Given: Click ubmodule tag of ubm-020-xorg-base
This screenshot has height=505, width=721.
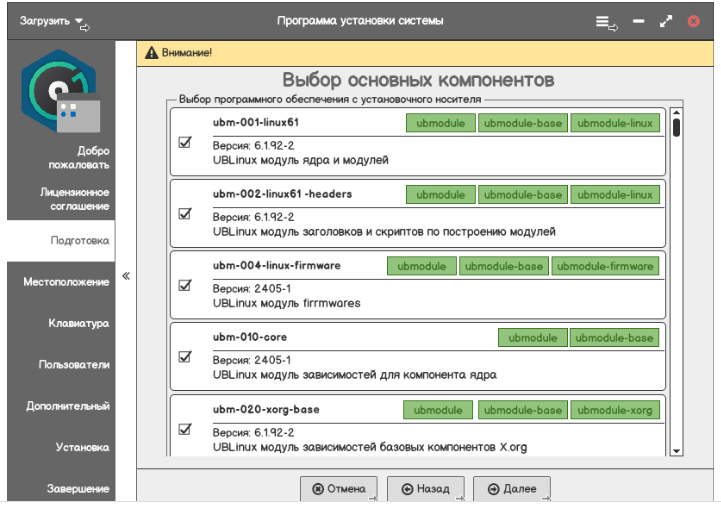Looking at the screenshot, I should 438,410.
